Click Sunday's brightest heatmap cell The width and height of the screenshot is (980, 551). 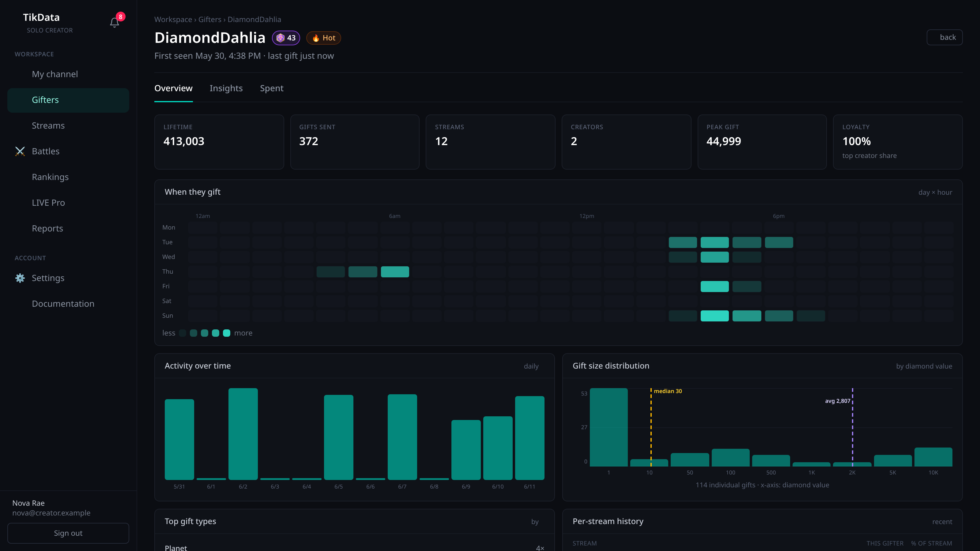click(715, 316)
